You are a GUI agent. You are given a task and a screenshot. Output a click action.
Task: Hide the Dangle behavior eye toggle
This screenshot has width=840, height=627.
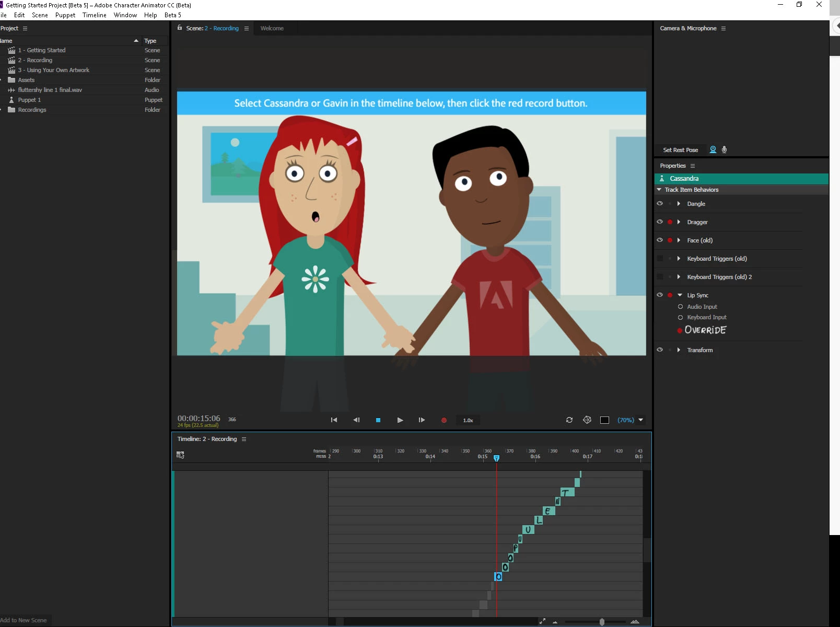pyautogui.click(x=660, y=204)
